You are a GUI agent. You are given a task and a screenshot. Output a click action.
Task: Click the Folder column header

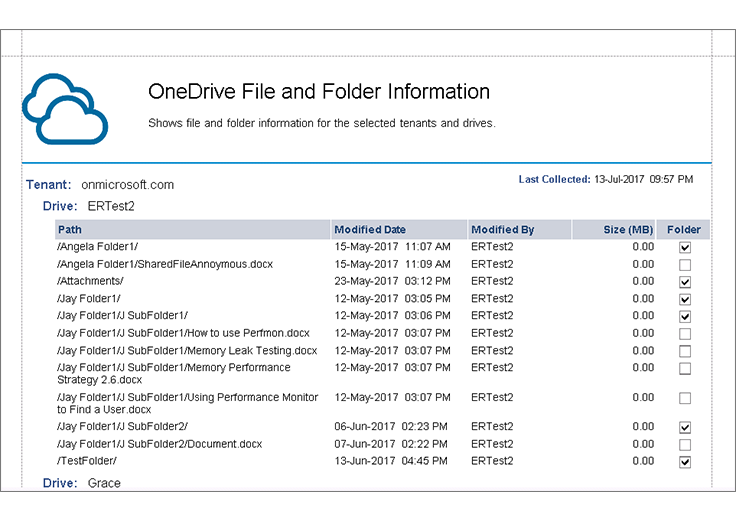tap(683, 230)
